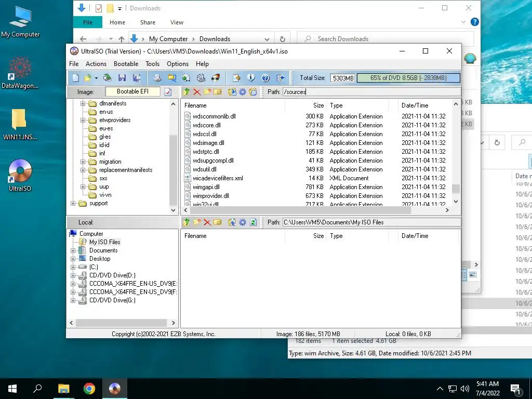This screenshot has width=532, height=399.
Task: Click the DVD 8.5GB capacity bar
Action: tap(408, 78)
